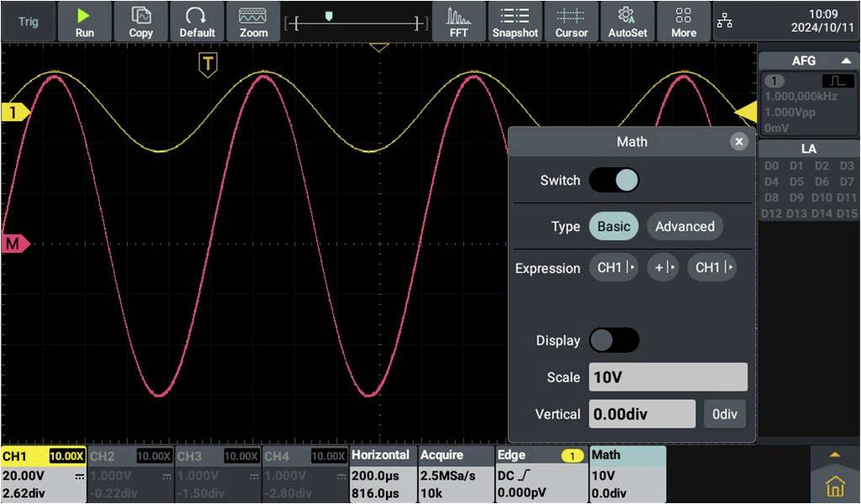Take a Snapshot using the toolbar icon
Screen dimensions: 861x504
[515, 21]
